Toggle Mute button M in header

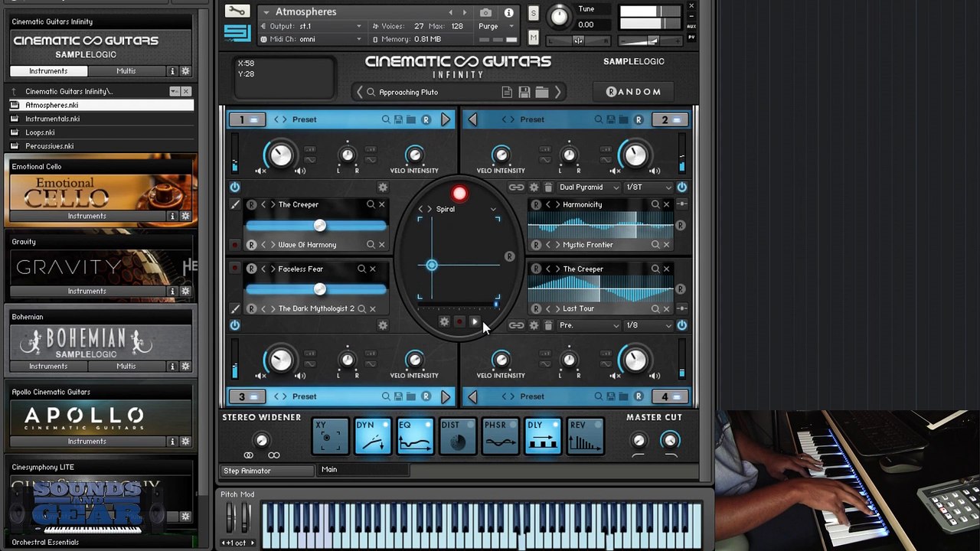coord(534,37)
